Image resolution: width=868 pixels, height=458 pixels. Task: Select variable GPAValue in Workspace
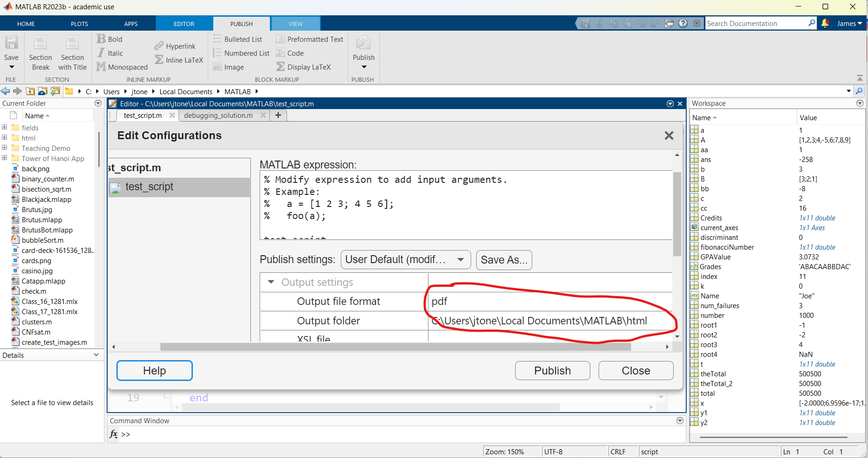point(715,257)
